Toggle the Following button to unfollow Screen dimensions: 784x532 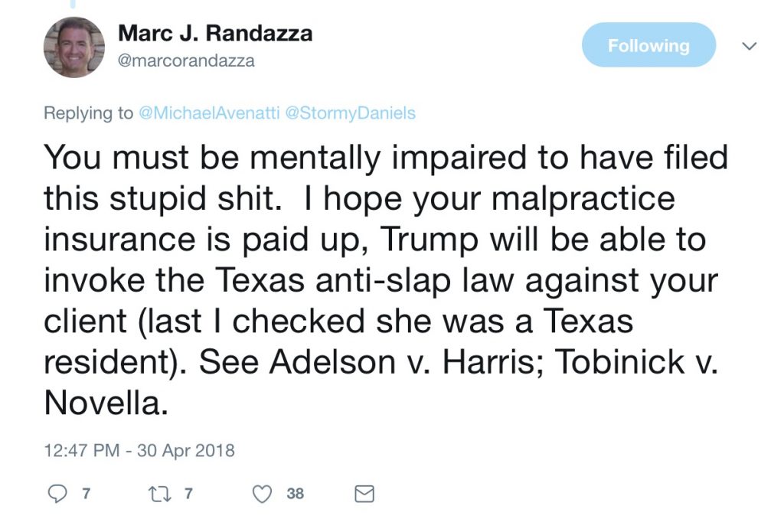[648, 45]
